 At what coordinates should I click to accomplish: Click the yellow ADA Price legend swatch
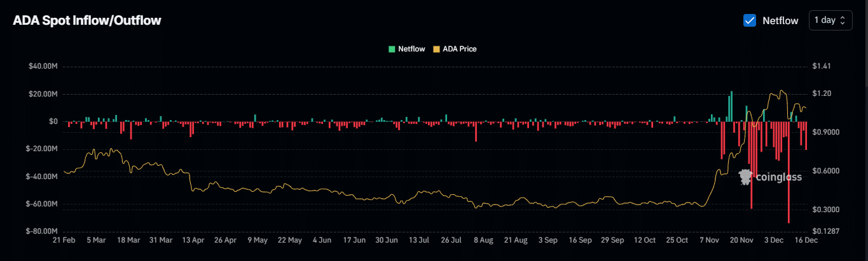[436, 49]
